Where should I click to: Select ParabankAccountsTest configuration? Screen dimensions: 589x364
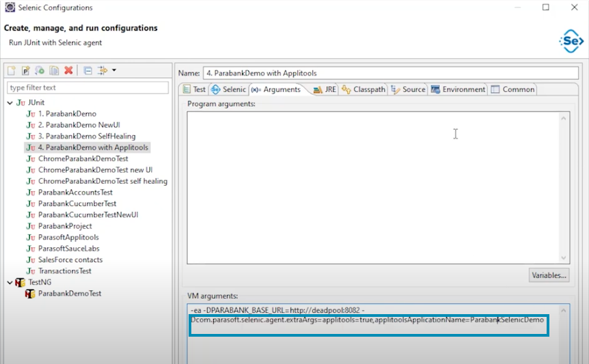75,193
